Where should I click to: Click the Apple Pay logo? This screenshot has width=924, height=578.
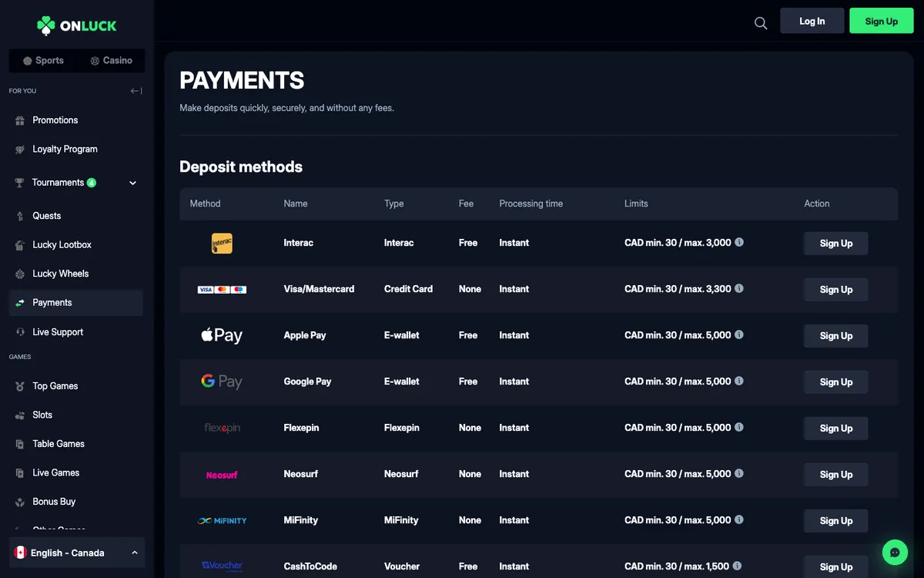click(x=222, y=335)
